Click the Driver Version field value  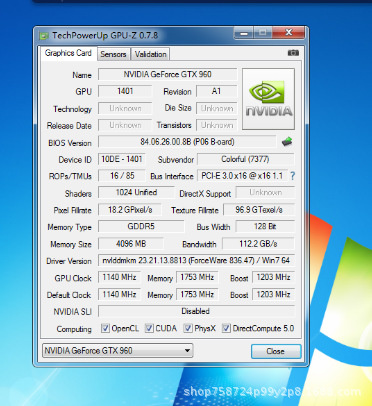point(197,260)
